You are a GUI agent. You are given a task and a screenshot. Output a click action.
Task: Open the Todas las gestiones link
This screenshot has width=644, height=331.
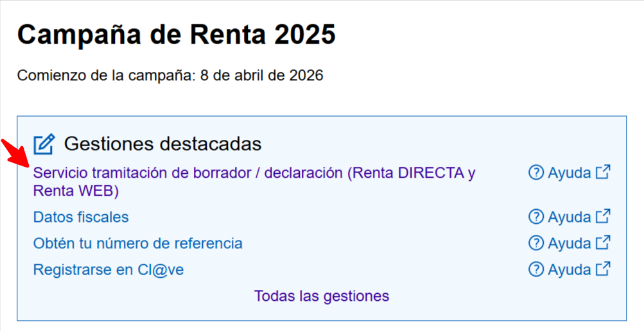[322, 296]
